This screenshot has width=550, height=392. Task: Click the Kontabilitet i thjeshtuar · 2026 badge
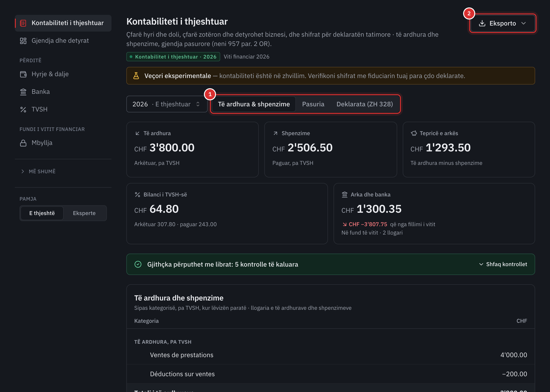[x=173, y=57]
